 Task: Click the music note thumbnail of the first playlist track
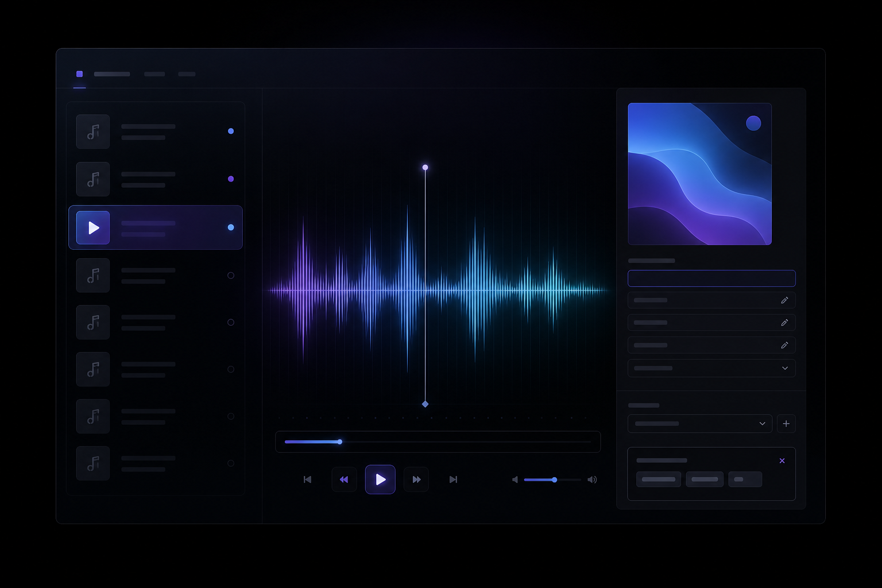click(93, 131)
